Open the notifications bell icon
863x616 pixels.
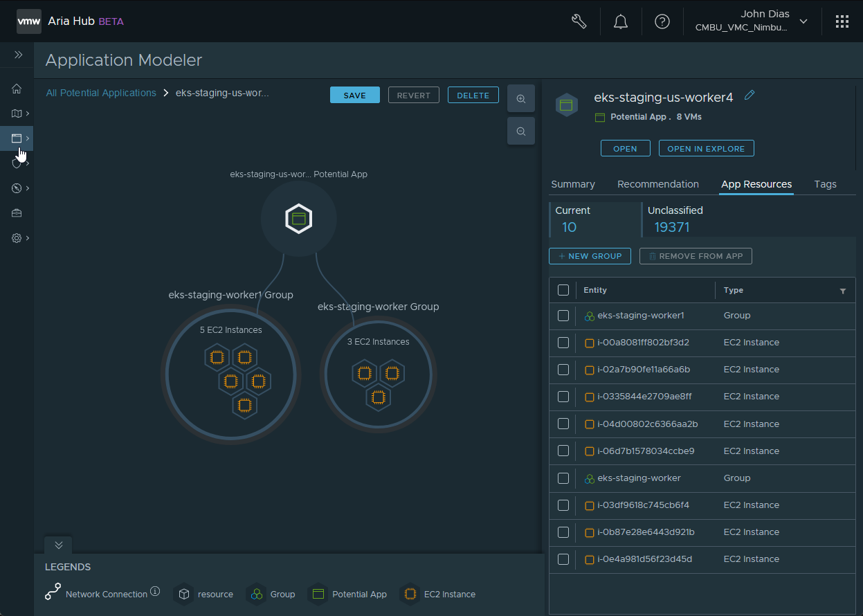[621, 21]
